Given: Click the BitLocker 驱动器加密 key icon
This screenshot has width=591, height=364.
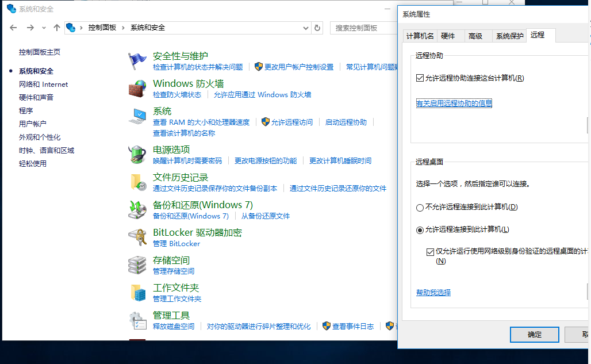Looking at the screenshot, I should pyautogui.click(x=136, y=237).
